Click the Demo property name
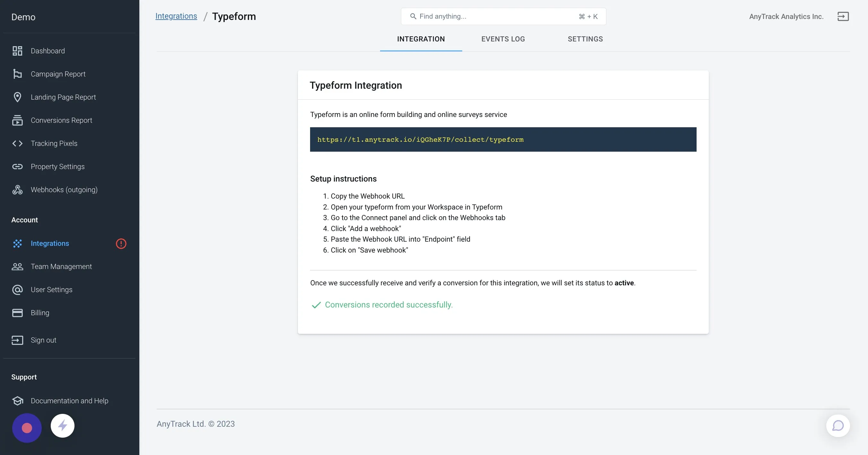Screen dimensions: 868x455 (x=23, y=17)
